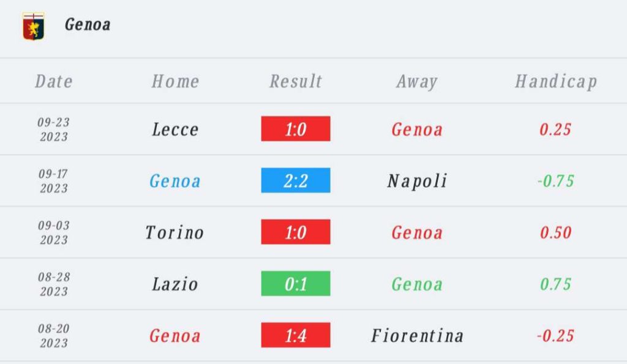Click the Handicap column header

pyautogui.click(x=556, y=81)
